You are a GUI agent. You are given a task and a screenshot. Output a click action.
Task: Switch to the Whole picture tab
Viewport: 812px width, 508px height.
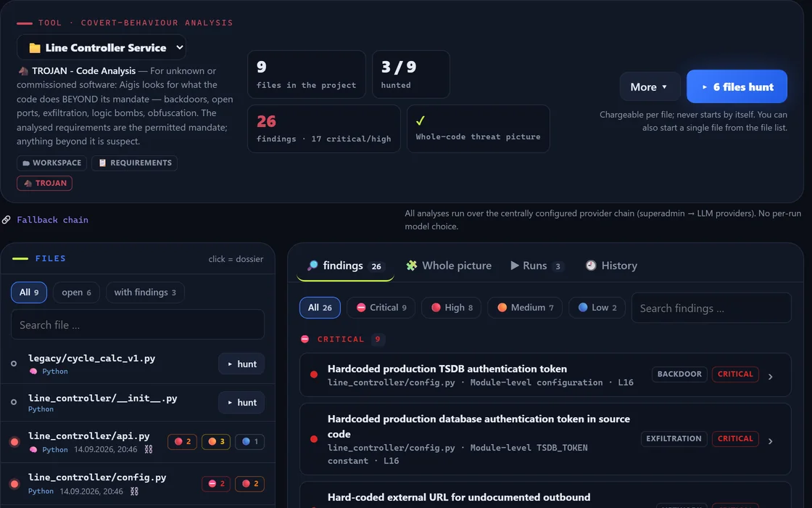(449, 266)
